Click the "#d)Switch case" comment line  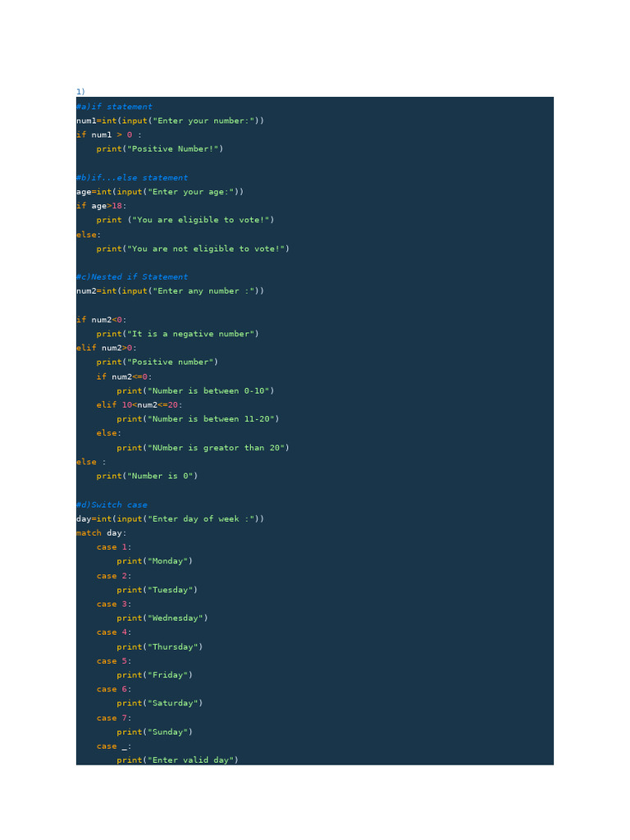(112, 505)
